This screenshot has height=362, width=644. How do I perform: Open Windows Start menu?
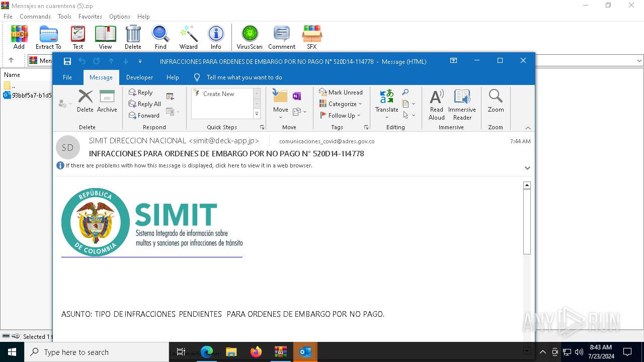pyautogui.click(x=12, y=352)
